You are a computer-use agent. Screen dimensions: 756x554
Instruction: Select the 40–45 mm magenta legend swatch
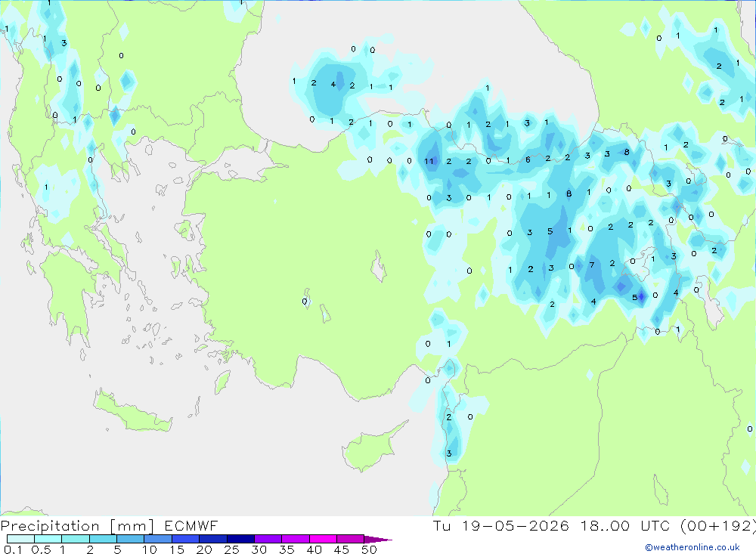click(323, 539)
